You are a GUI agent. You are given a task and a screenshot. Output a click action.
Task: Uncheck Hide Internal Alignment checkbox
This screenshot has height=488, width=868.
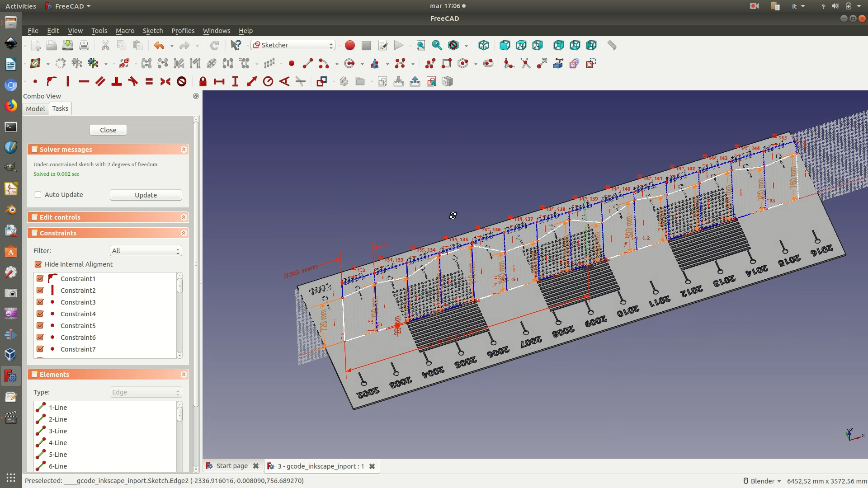pos(38,264)
